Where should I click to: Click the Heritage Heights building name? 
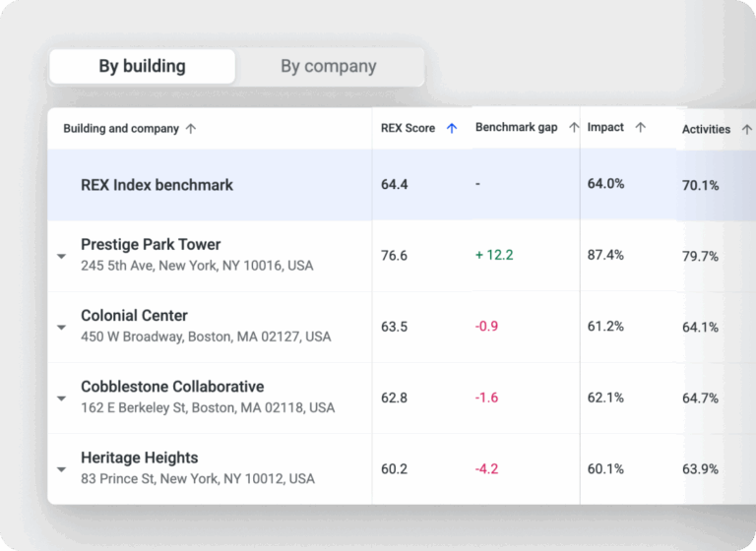click(x=140, y=458)
